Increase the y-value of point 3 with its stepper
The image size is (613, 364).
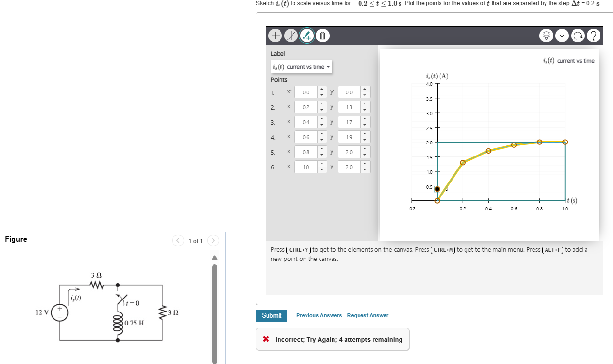coord(365,120)
